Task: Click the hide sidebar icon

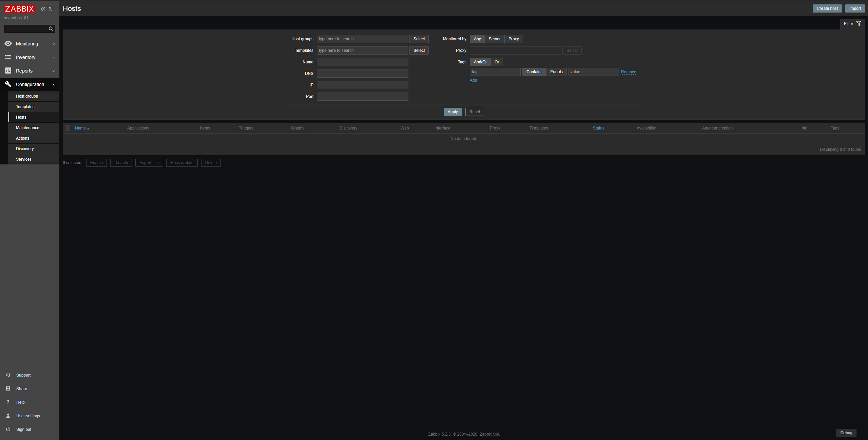Action: 51,9
